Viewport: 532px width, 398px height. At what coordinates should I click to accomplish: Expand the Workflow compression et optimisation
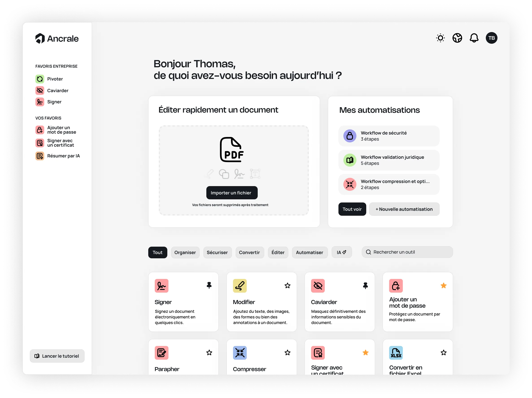tap(389, 185)
